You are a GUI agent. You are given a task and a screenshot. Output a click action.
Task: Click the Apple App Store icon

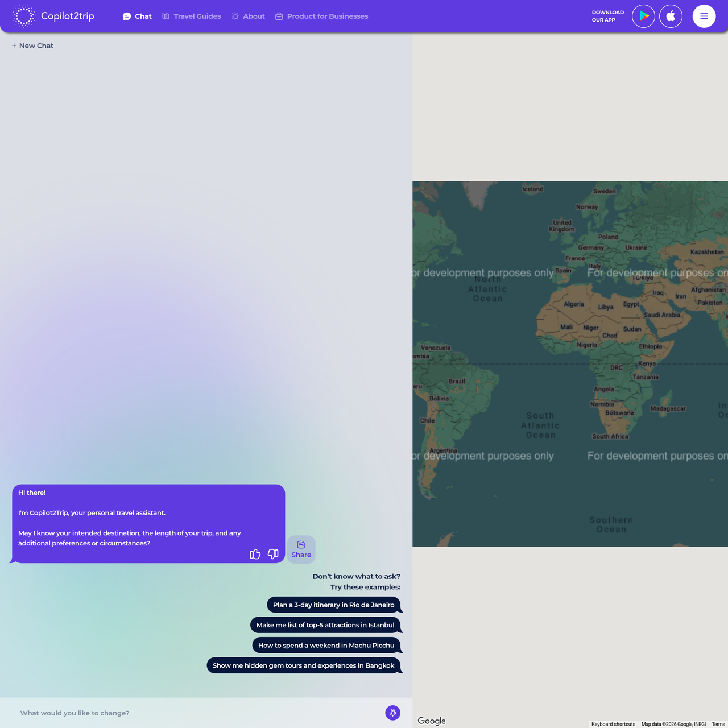pos(671,16)
